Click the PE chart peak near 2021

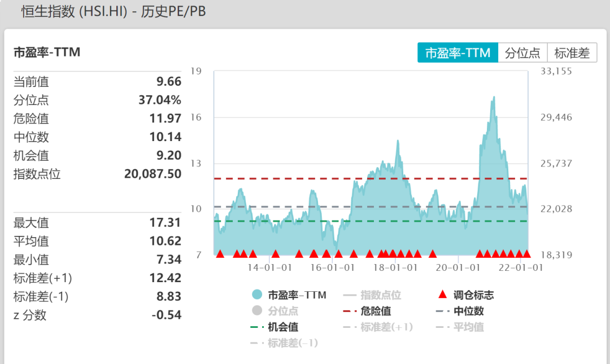[494, 97]
